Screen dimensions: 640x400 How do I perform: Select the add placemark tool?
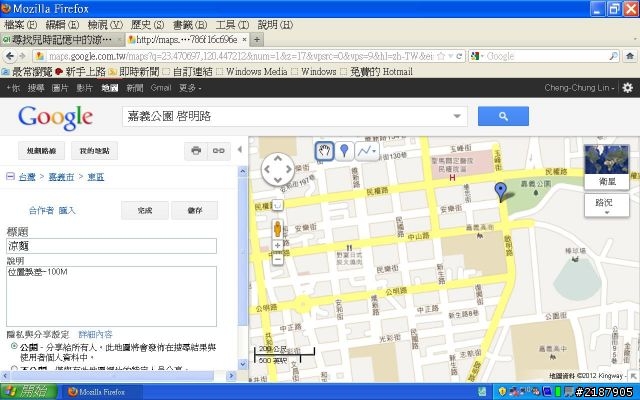(344, 151)
